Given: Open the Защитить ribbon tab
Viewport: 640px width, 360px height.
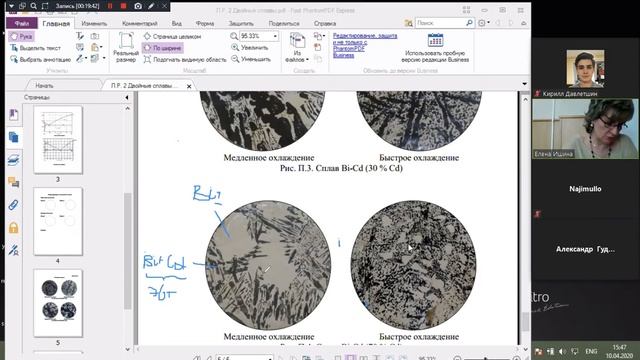Looking at the screenshot, I should tap(241, 24).
